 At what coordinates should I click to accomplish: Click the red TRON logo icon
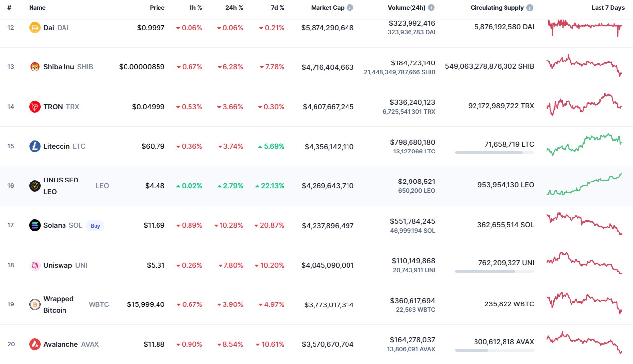point(34,107)
